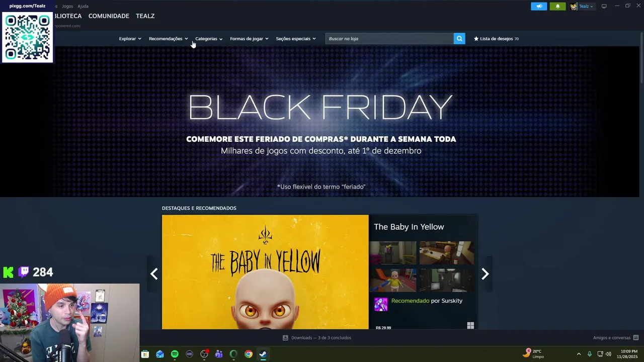Open the green notifications bell
644x362 pixels.
pyautogui.click(x=557, y=7)
